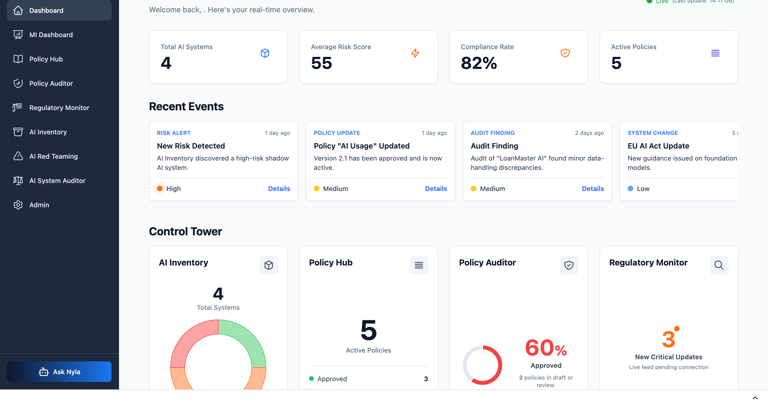Click the "Recent Events" heading
The width and height of the screenshot is (768, 406).
[186, 106]
